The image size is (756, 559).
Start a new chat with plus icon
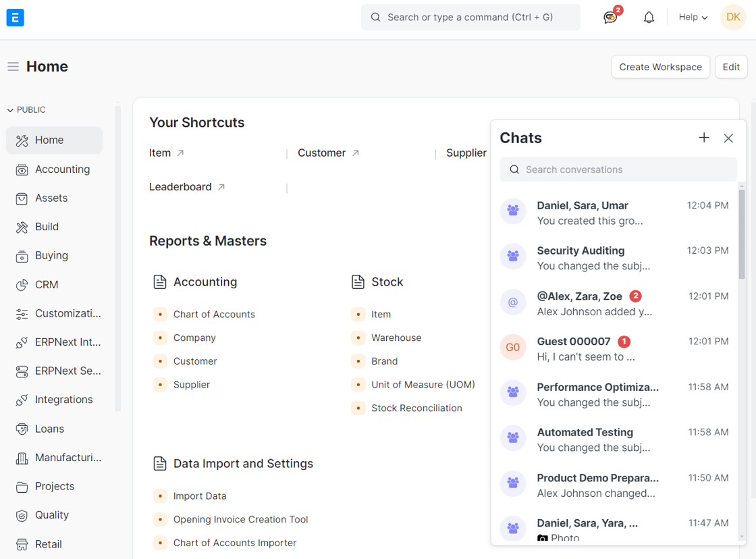point(704,138)
